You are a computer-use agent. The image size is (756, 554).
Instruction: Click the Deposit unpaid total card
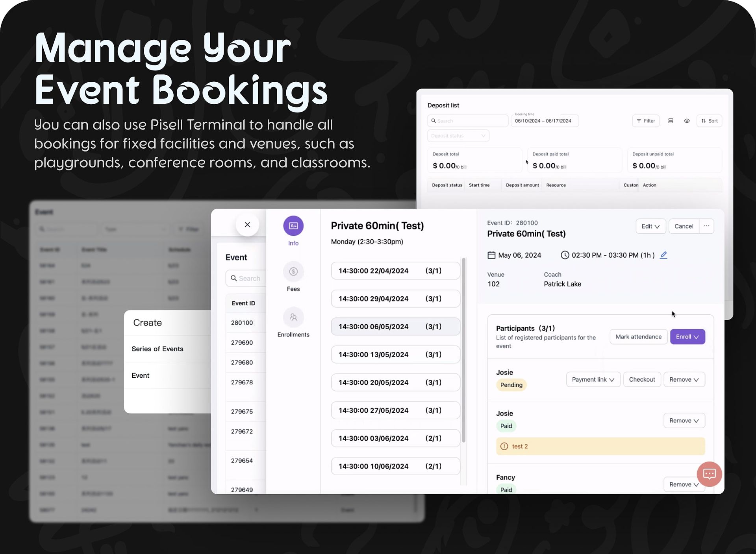[x=674, y=160]
